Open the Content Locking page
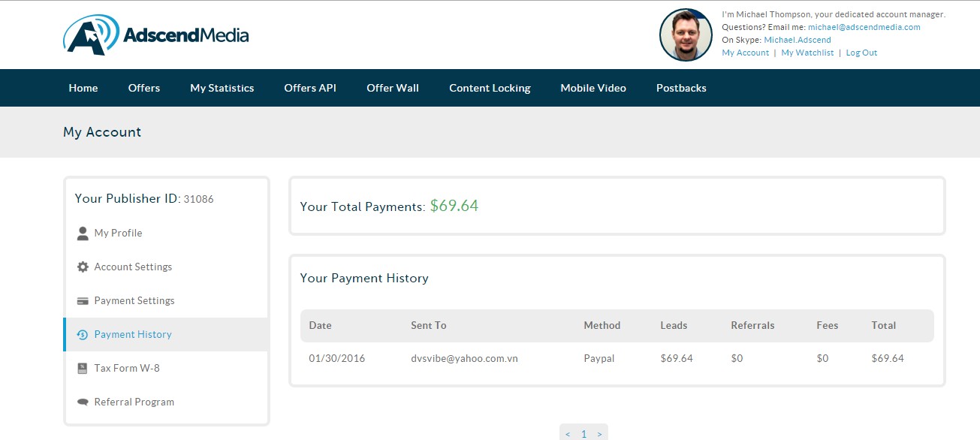The height and width of the screenshot is (440, 980). 490,88
